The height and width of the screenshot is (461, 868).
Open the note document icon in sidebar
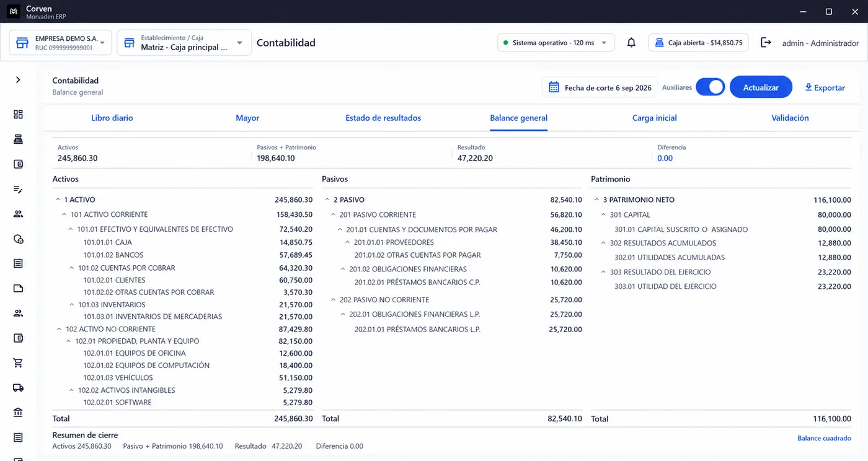pyautogui.click(x=18, y=288)
